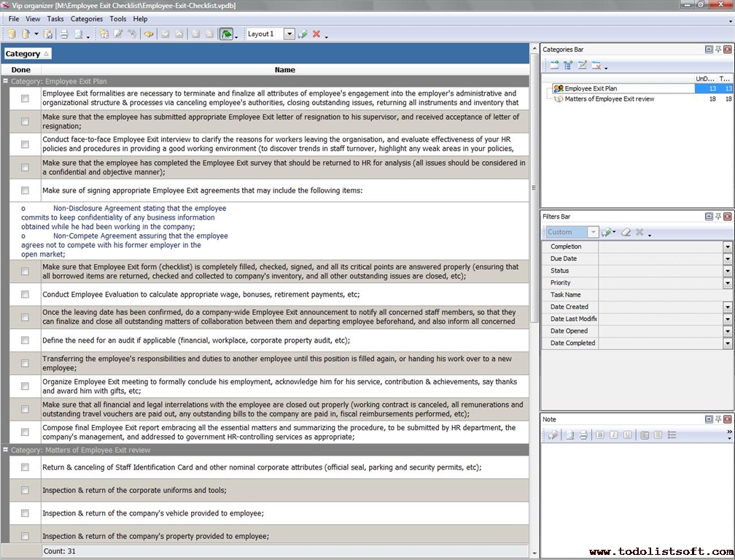The height and width of the screenshot is (560, 735).
Task: Check Done box for Conduct Employee Evaluation task
Action: [x=25, y=295]
